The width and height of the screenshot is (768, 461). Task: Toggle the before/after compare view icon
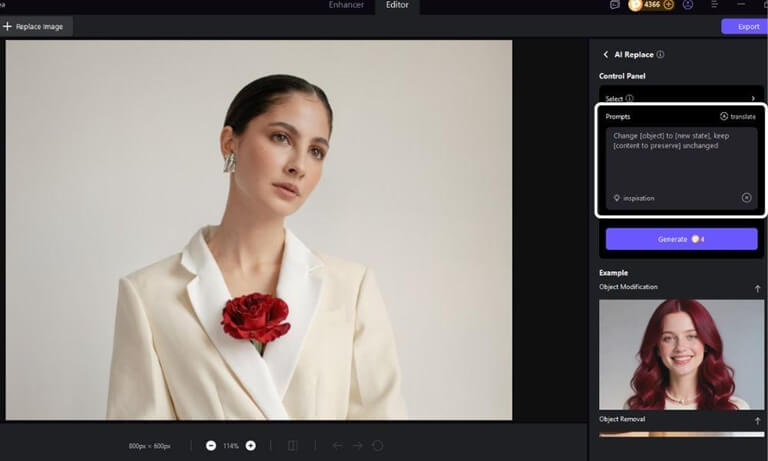pos(292,445)
